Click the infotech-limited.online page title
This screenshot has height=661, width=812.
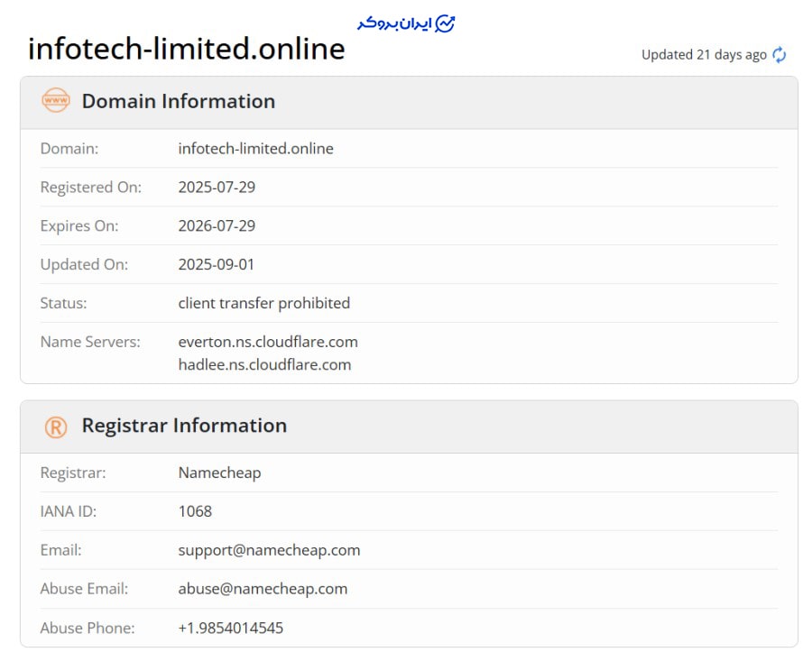tap(187, 49)
